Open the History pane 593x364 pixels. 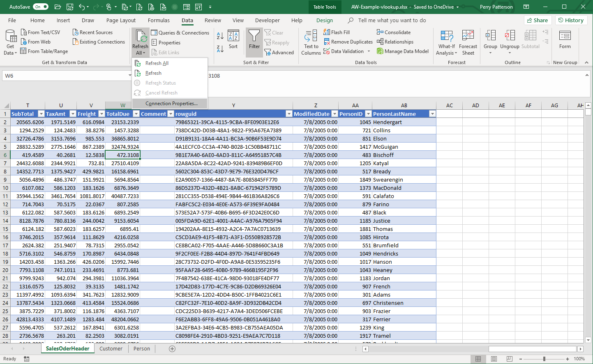pos(571,20)
